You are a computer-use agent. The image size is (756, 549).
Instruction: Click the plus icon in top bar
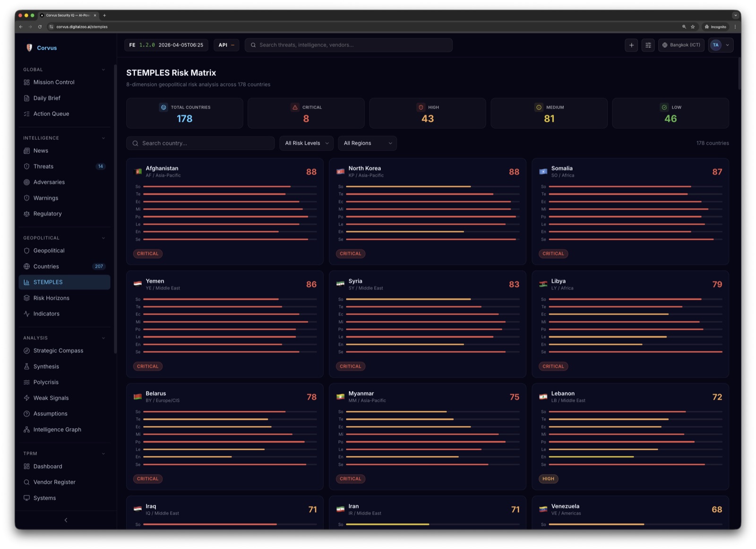click(x=631, y=45)
